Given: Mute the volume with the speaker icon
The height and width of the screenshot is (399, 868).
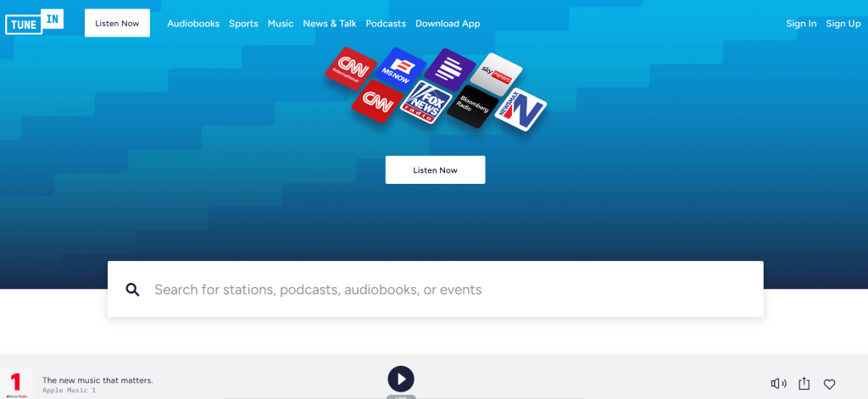Looking at the screenshot, I should click(x=778, y=384).
